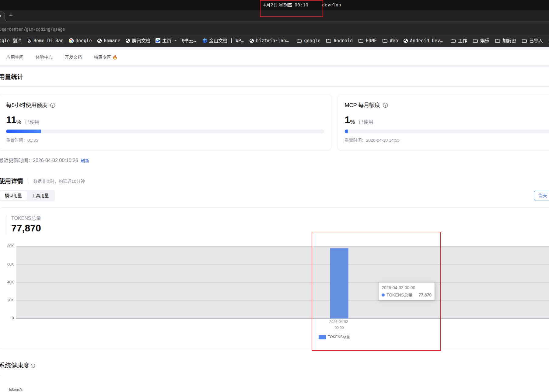The width and height of the screenshot is (549, 392).
Task: Expand the 工作 bookmark folder
Action: (x=459, y=41)
